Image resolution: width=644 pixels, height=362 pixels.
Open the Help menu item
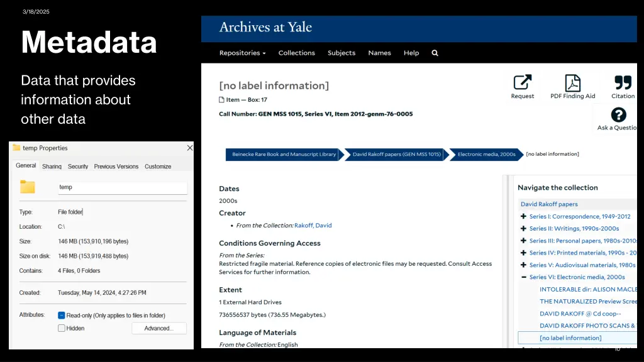tap(411, 53)
